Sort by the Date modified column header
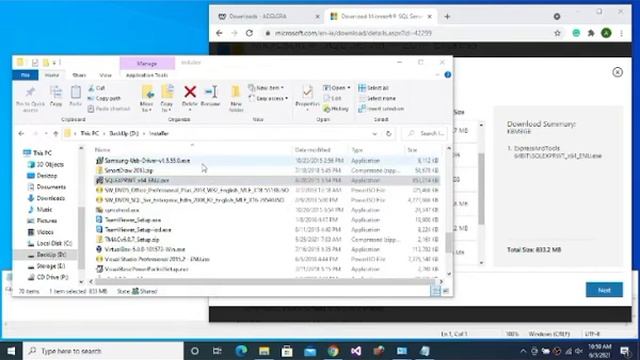The height and width of the screenshot is (360, 640). [313, 150]
